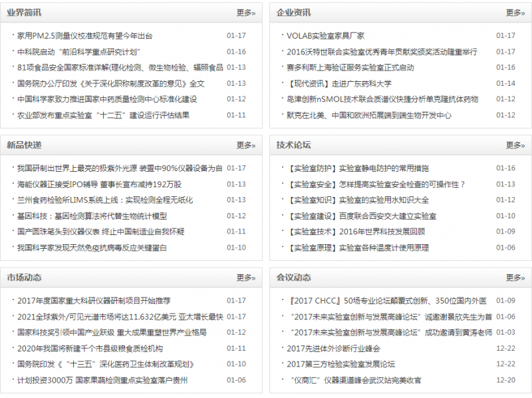Open 实验室静电防护的常用措施 forum post
Image resolution: width=532 pixels, height=398 pixels.
pyautogui.click(x=358, y=168)
